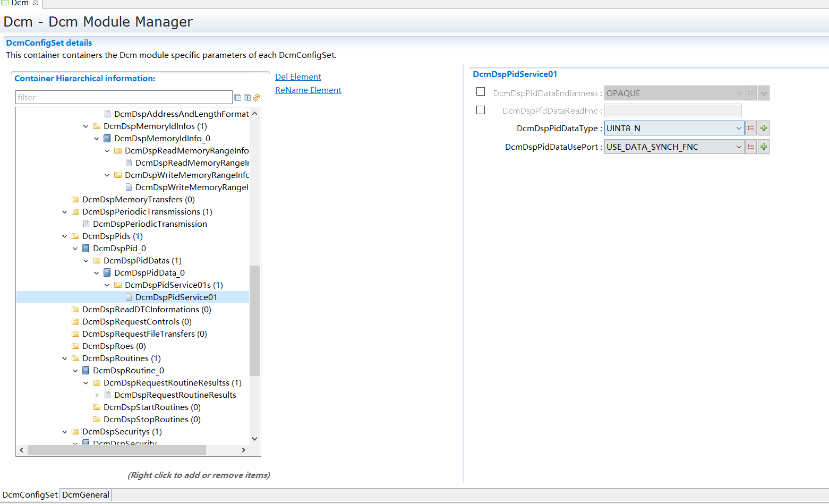Click the yellow refresh arrows icon
Image resolution: width=829 pixels, height=504 pixels.
pyautogui.click(x=257, y=98)
